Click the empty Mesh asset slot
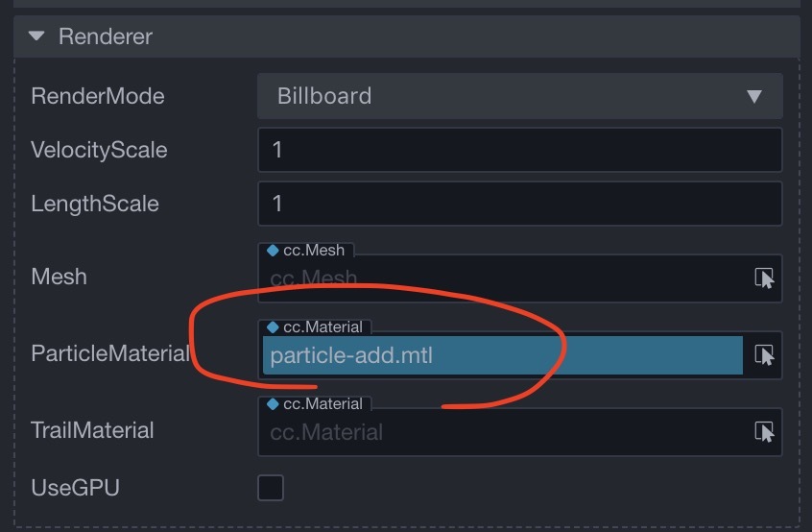 (504, 279)
